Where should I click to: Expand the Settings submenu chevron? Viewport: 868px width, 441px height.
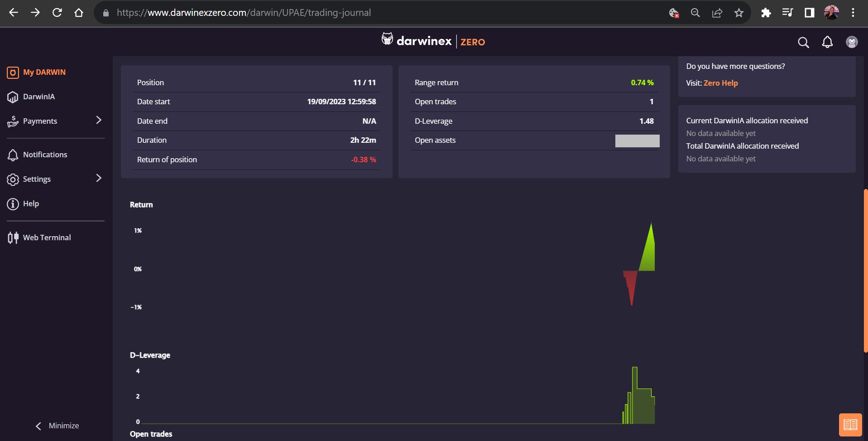[99, 178]
